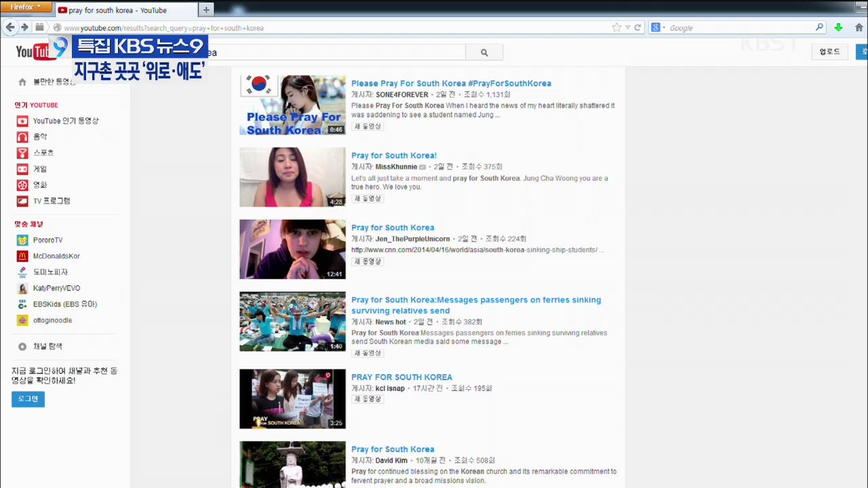The width and height of the screenshot is (868, 488).
Task: Open EBSKids channel icon
Action: pyautogui.click(x=22, y=304)
